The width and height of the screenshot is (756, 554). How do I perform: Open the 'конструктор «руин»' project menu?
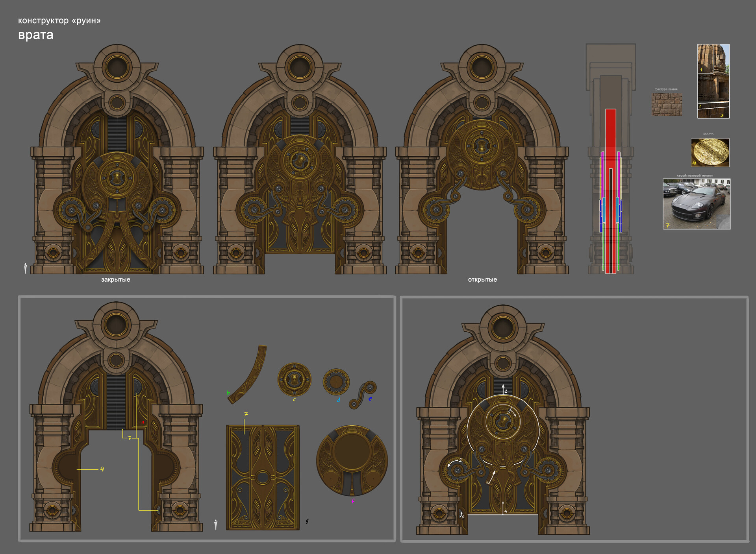(x=59, y=20)
